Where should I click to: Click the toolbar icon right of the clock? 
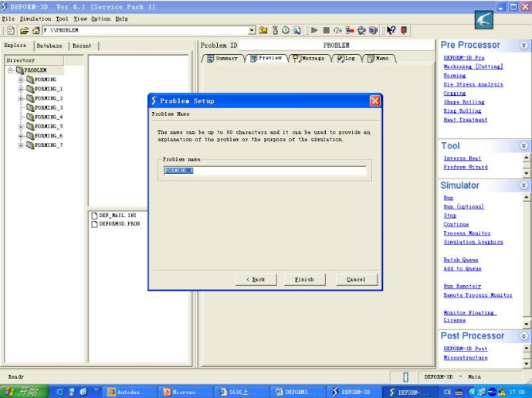point(296,31)
